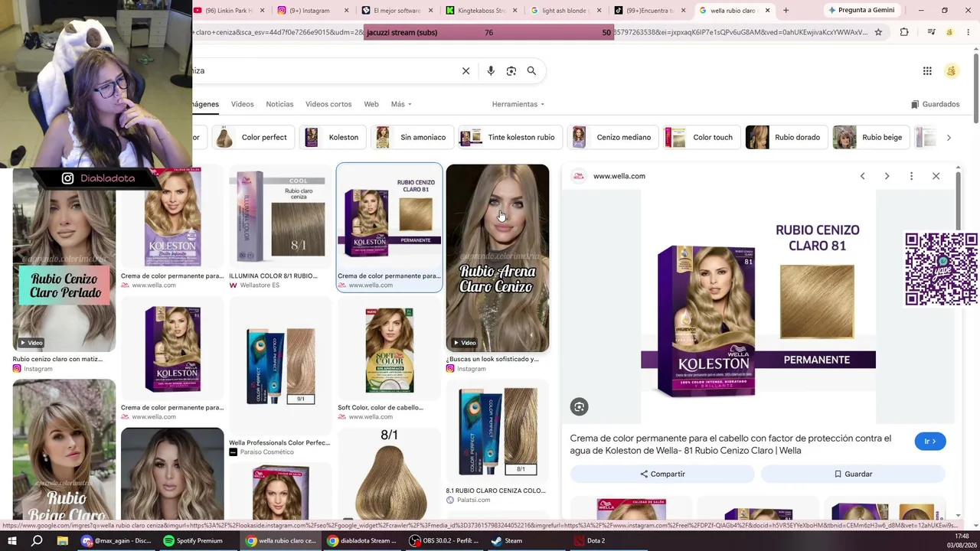This screenshot has width=980, height=551.
Task: Click the Ir button in preview panel
Action: [930, 442]
